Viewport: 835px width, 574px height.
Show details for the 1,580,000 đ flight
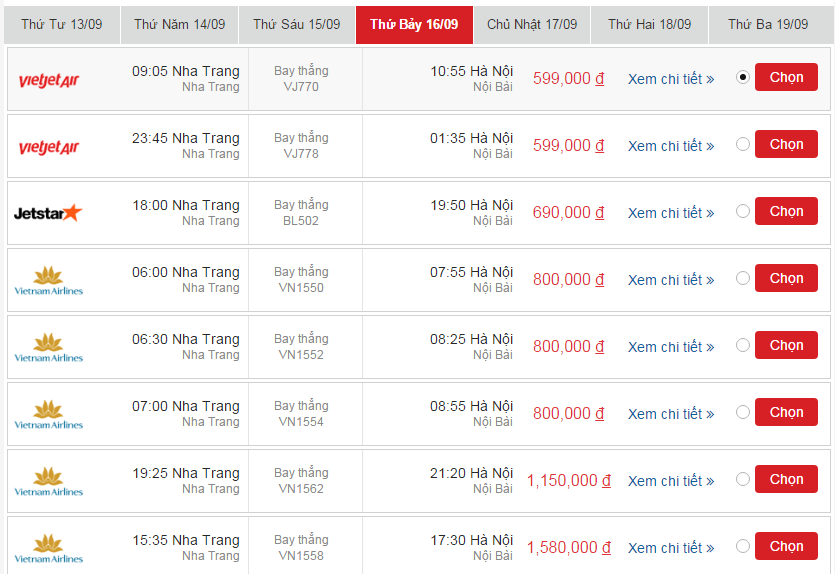coord(670,548)
